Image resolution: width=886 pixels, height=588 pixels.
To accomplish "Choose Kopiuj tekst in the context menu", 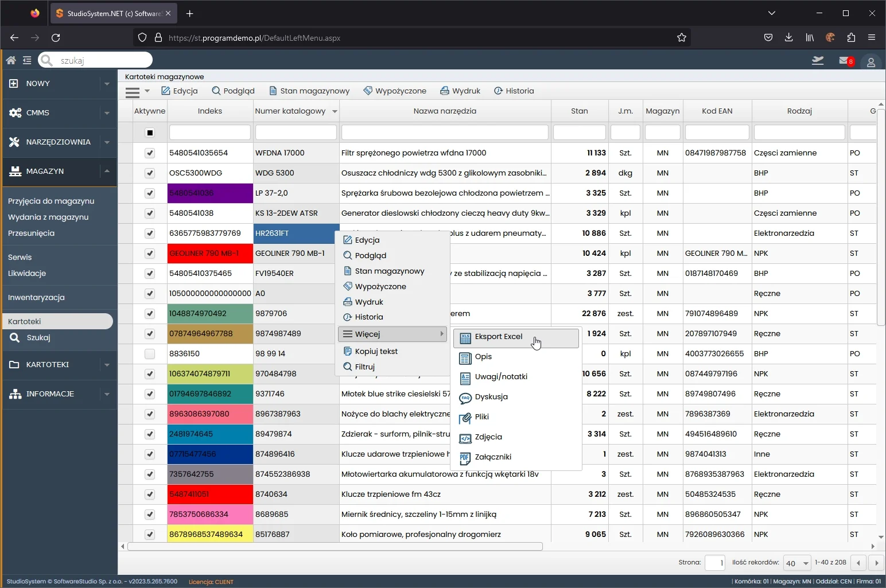I will click(x=376, y=351).
